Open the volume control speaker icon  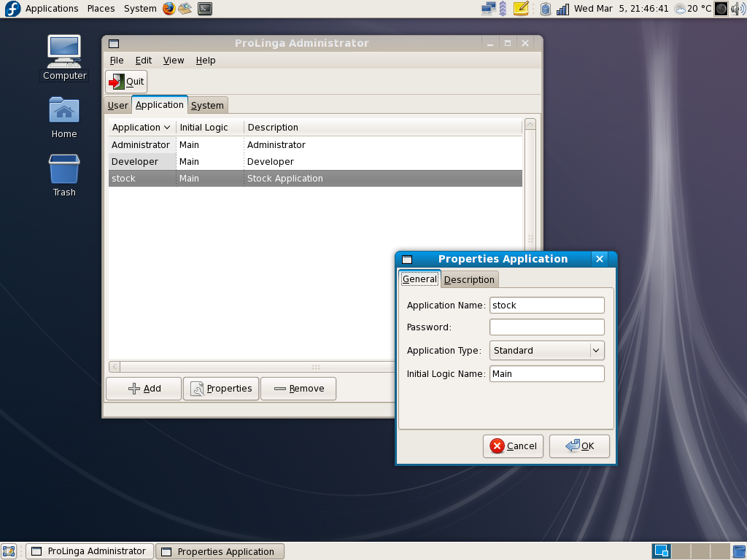pyautogui.click(x=738, y=9)
